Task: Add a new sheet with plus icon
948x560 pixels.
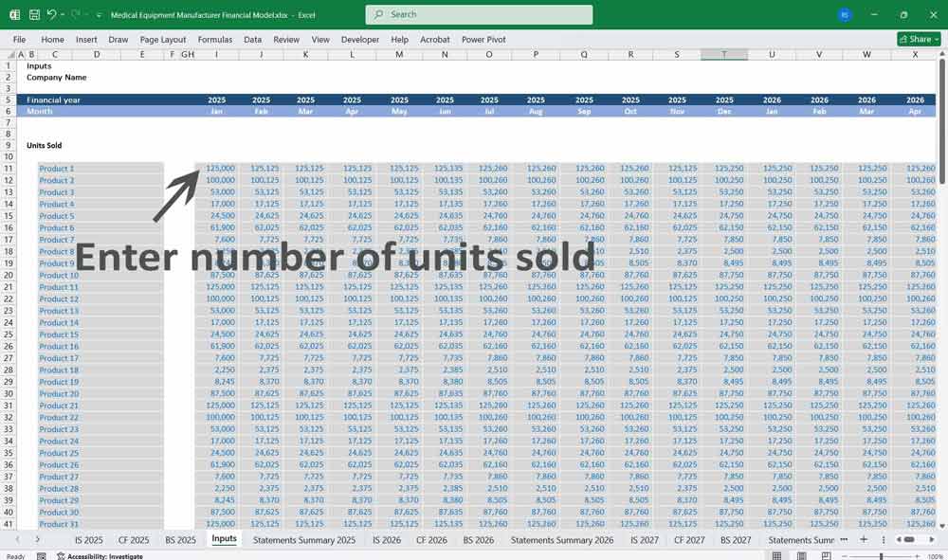Action: (863, 539)
